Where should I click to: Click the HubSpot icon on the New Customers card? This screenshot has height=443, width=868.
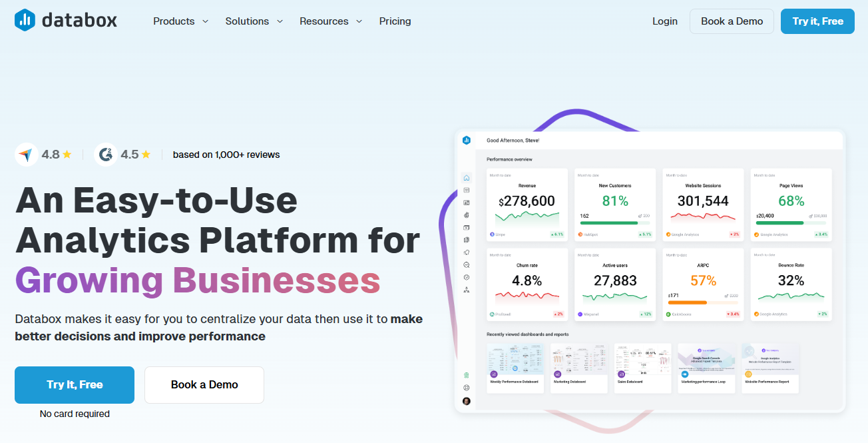point(580,234)
